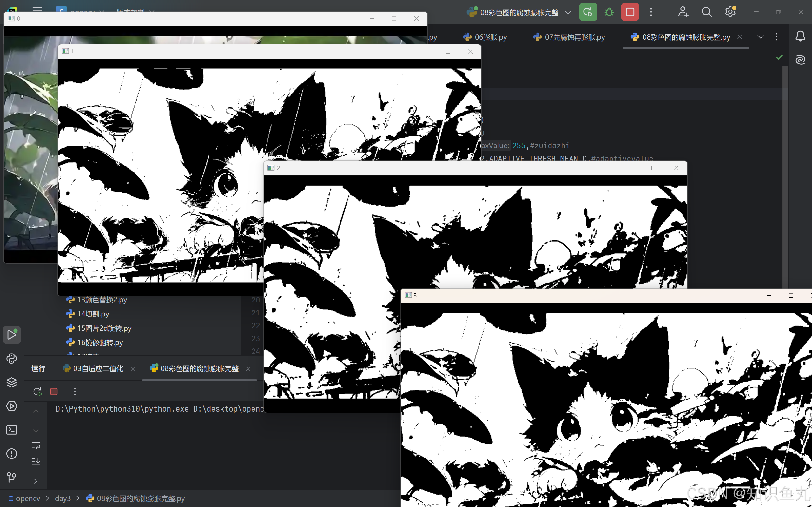Screen dimensions: 812x507
Task: Open the Git branch tool window
Action: [12, 477]
